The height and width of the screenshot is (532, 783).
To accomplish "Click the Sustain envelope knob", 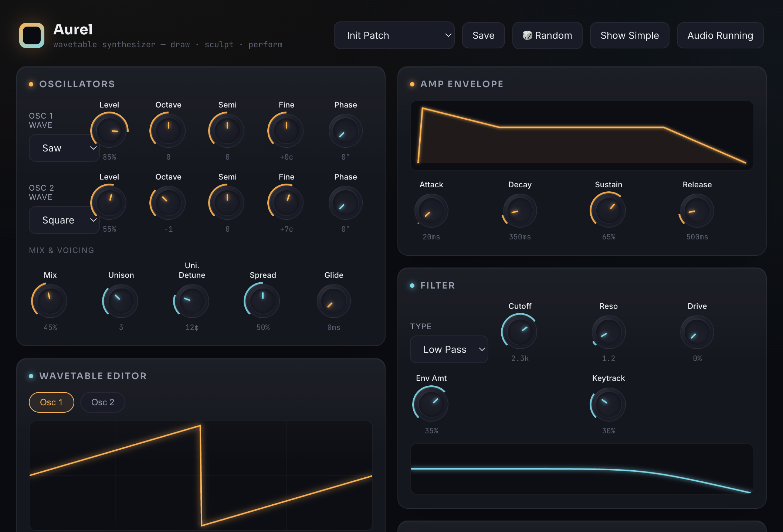I will point(609,211).
